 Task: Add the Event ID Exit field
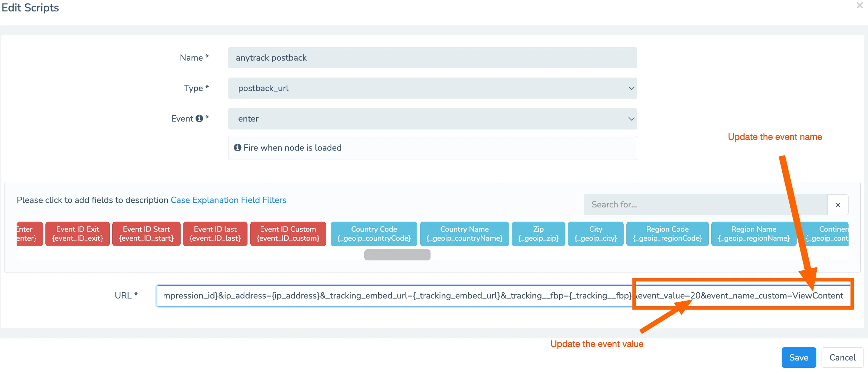pos(78,234)
